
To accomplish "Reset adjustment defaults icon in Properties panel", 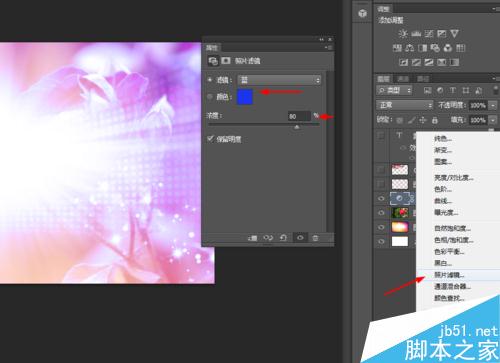I will (283, 238).
